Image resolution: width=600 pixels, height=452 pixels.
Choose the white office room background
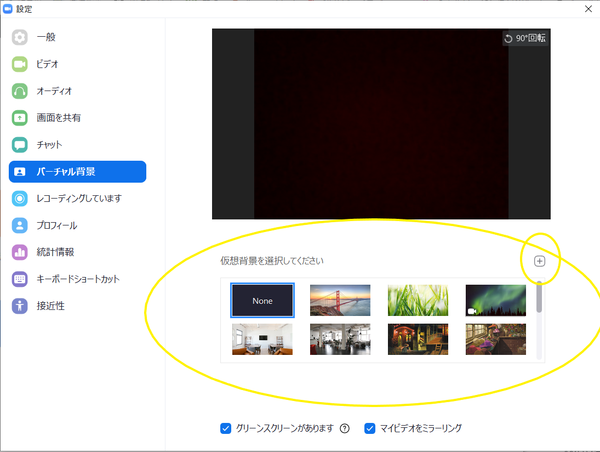click(x=262, y=339)
